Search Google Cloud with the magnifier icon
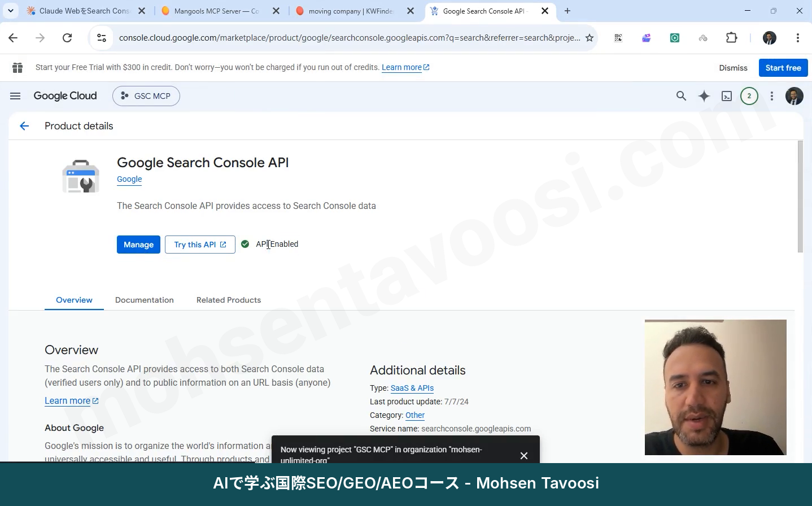The height and width of the screenshot is (506, 812). [682, 96]
